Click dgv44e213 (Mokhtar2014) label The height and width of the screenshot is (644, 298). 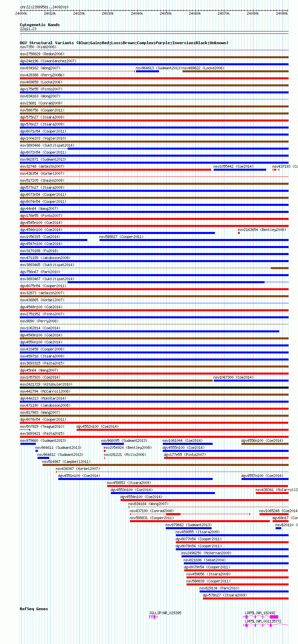click(x=43, y=398)
